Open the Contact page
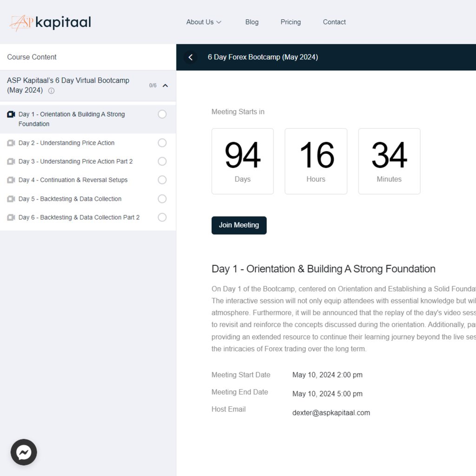The width and height of the screenshot is (476, 476). pyautogui.click(x=334, y=22)
